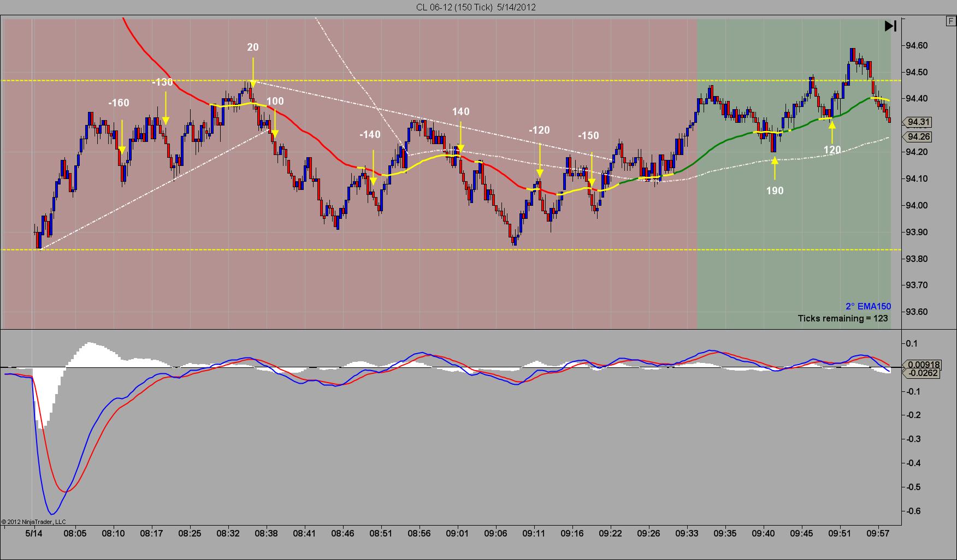Click the 09:57 time axis label

[878, 533]
